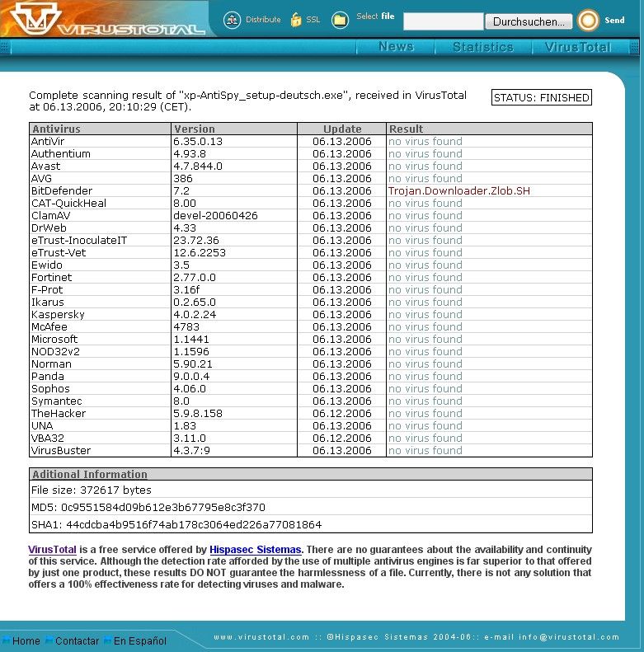Viewport: 644px width, 652px height.
Task: Click the STATUS: FINISHED box
Action: tap(541, 97)
